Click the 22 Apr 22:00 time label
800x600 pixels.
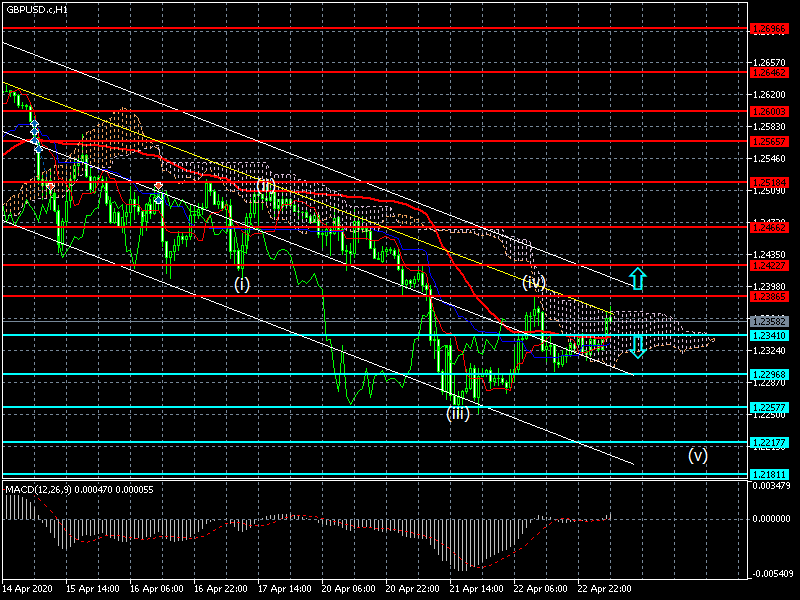tap(604, 588)
